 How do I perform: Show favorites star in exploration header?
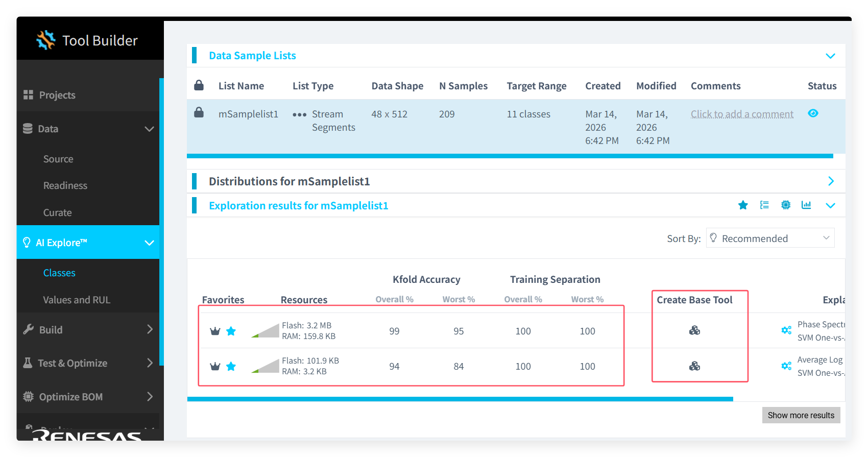coord(743,205)
